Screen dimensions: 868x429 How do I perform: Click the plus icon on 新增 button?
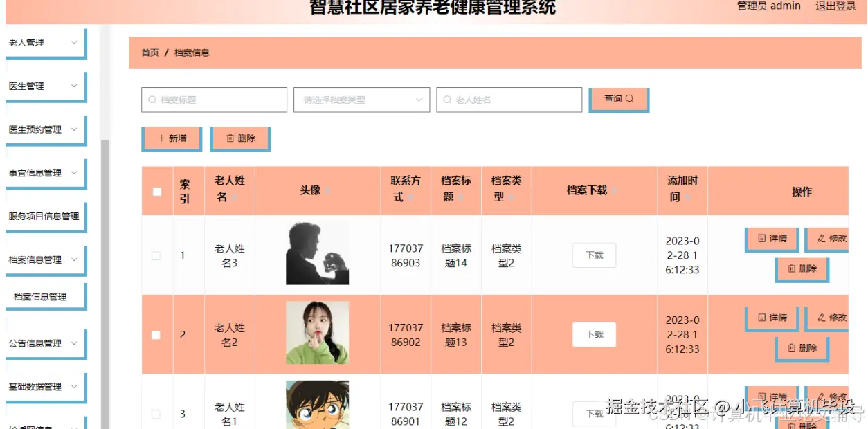[160, 138]
